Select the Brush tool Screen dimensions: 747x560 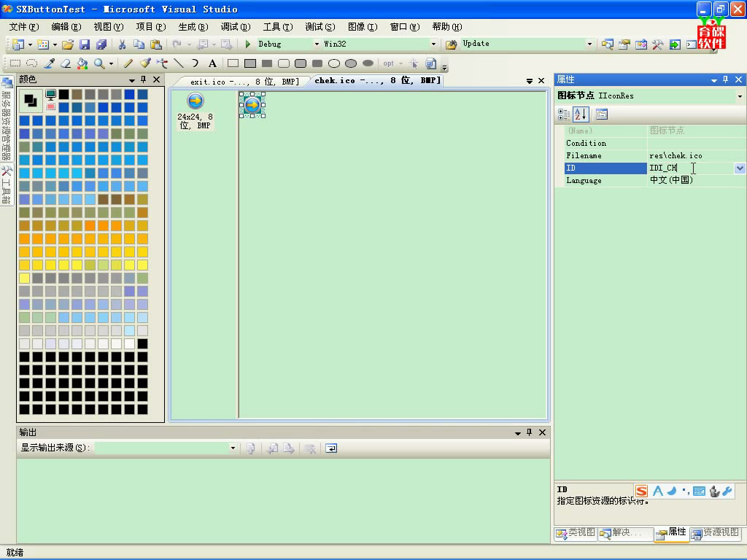tap(145, 63)
